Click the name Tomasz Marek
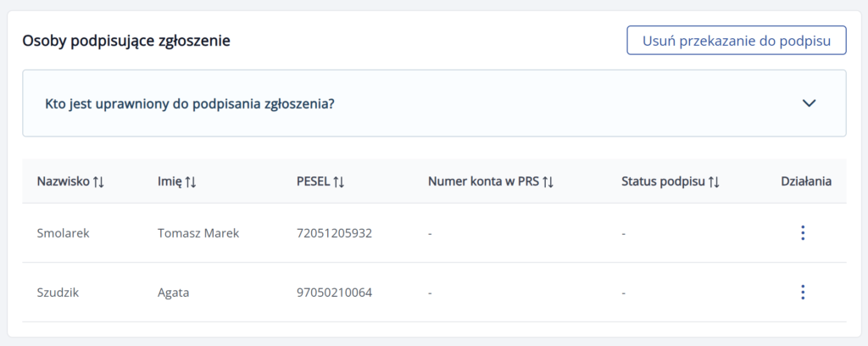The height and width of the screenshot is (346, 868). point(198,233)
